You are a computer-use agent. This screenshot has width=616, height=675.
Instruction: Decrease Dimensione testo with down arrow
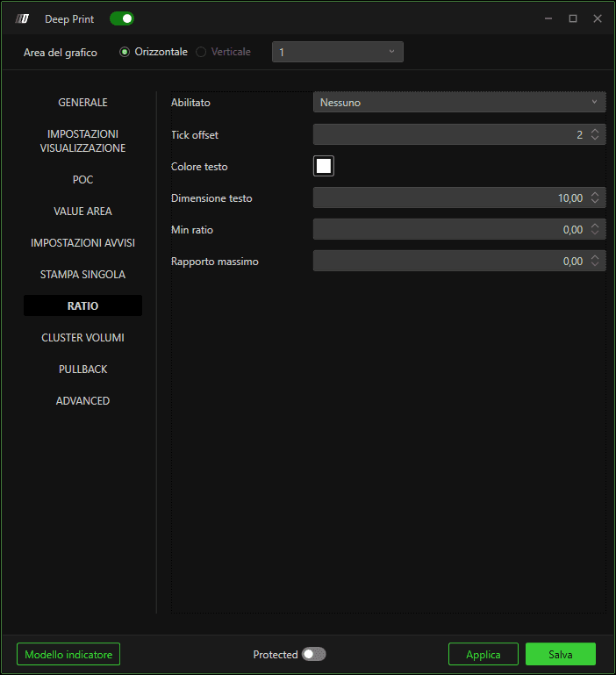pos(594,202)
